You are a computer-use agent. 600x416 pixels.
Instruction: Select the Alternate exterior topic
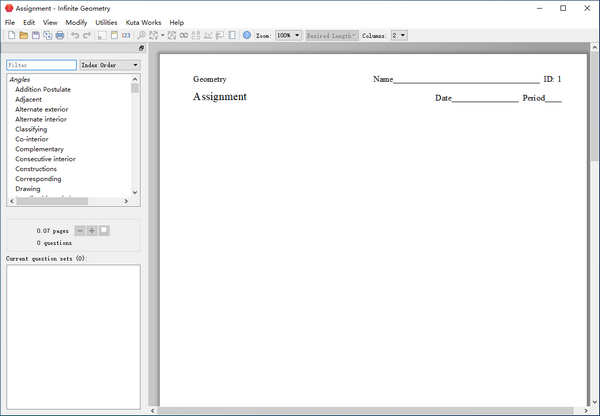[42, 109]
